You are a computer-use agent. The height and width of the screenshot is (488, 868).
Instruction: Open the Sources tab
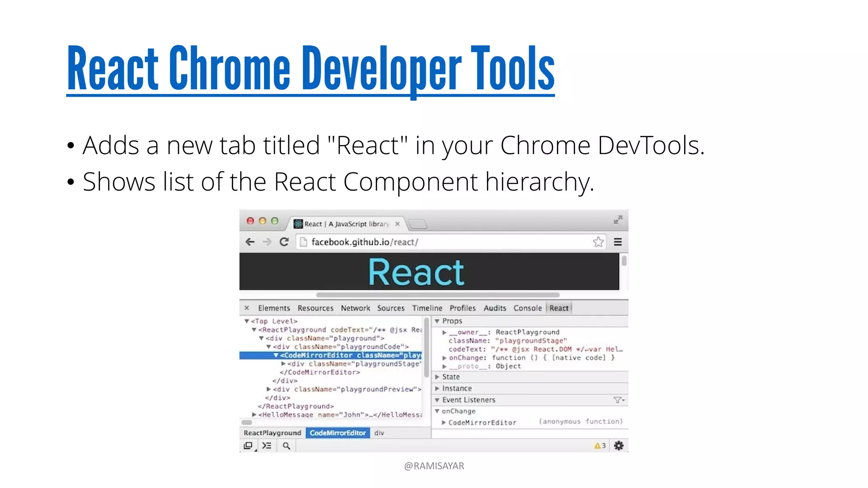click(x=391, y=308)
